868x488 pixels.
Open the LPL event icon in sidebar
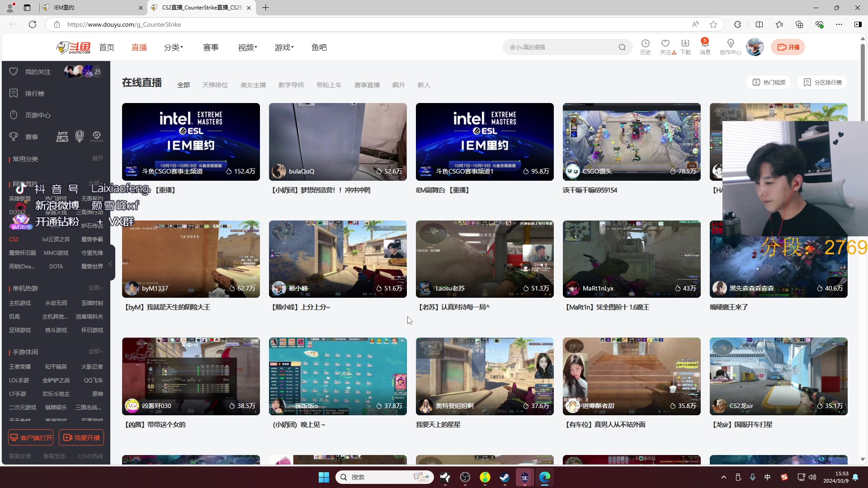coord(62,136)
